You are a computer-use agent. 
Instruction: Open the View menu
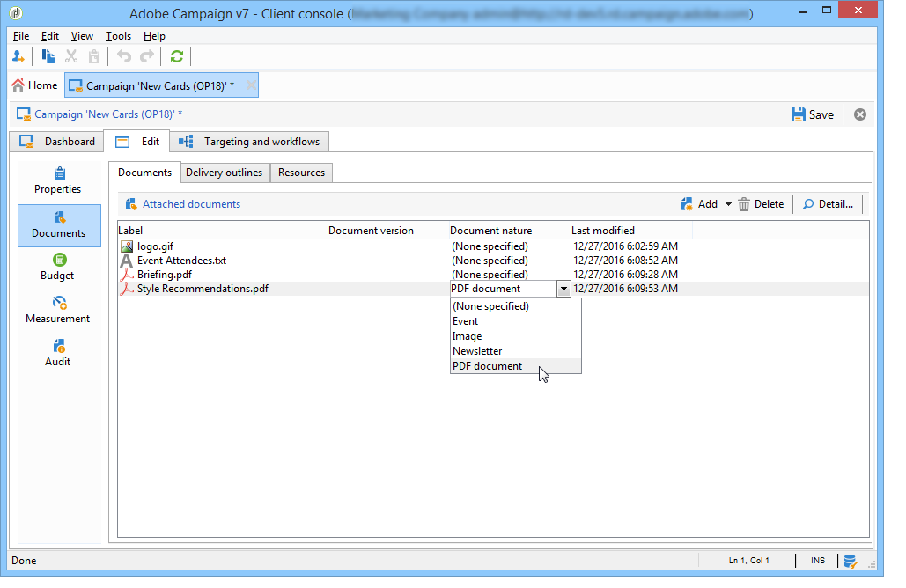(82, 36)
